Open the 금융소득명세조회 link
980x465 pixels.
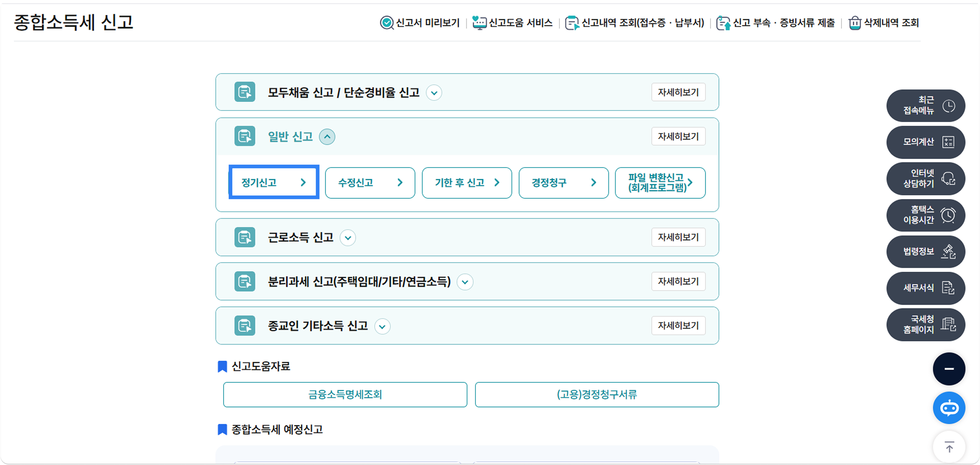coord(345,395)
